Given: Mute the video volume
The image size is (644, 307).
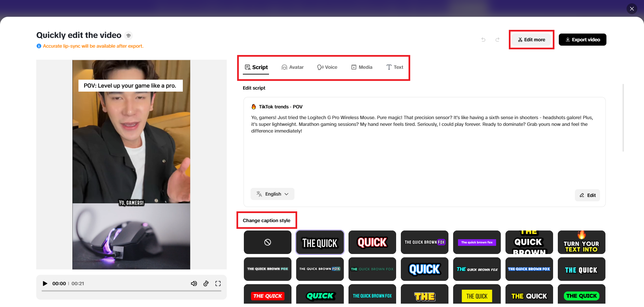Looking at the screenshot, I should pyautogui.click(x=194, y=284).
